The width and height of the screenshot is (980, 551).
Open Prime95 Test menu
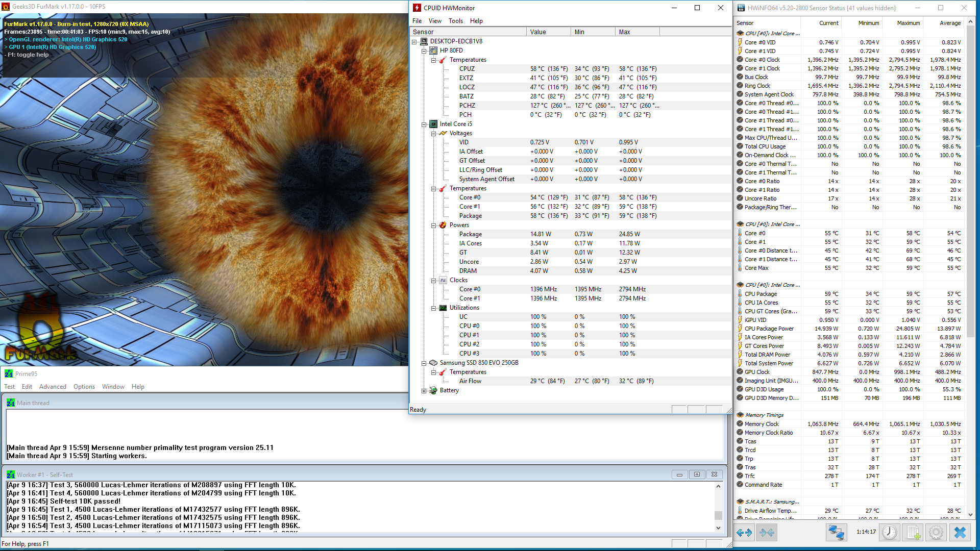coord(10,387)
